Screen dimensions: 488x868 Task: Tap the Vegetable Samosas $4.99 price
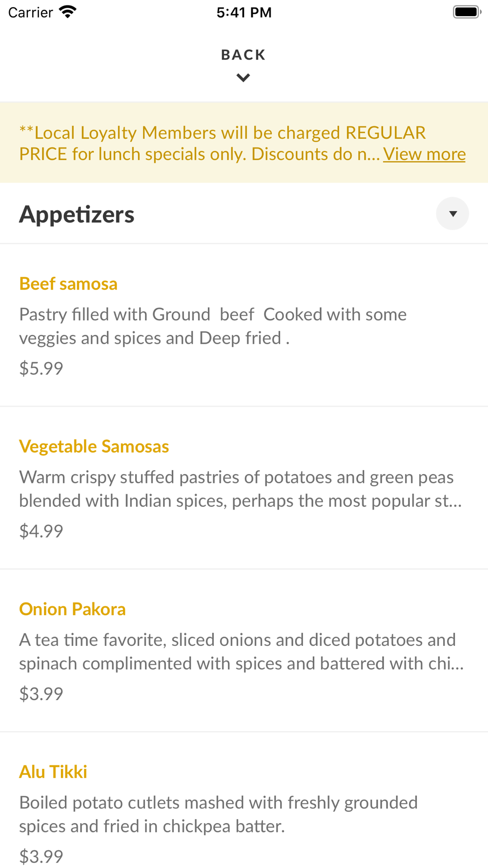[41, 531]
